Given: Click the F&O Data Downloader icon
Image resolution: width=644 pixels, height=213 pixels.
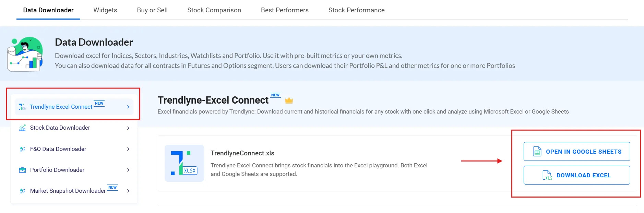Looking at the screenshot, I should click(x=22, y=149).
